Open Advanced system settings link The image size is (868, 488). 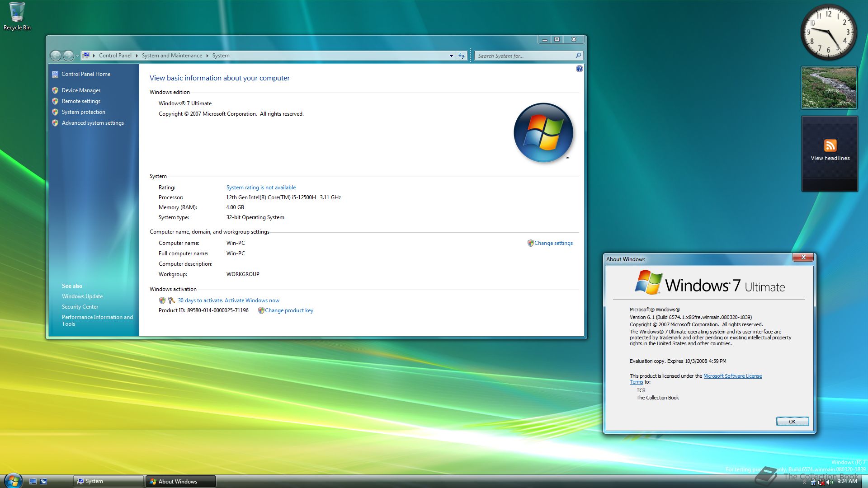(x=93, y=123)
